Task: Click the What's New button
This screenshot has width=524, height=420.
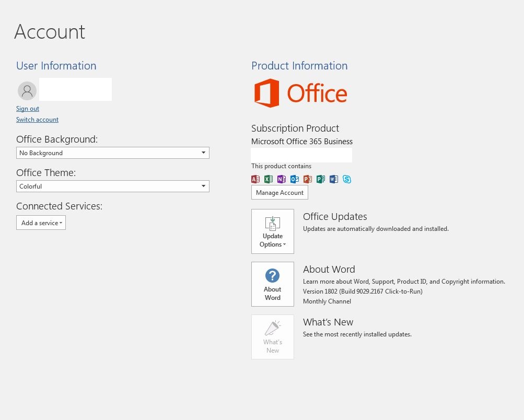Action: 273,337
